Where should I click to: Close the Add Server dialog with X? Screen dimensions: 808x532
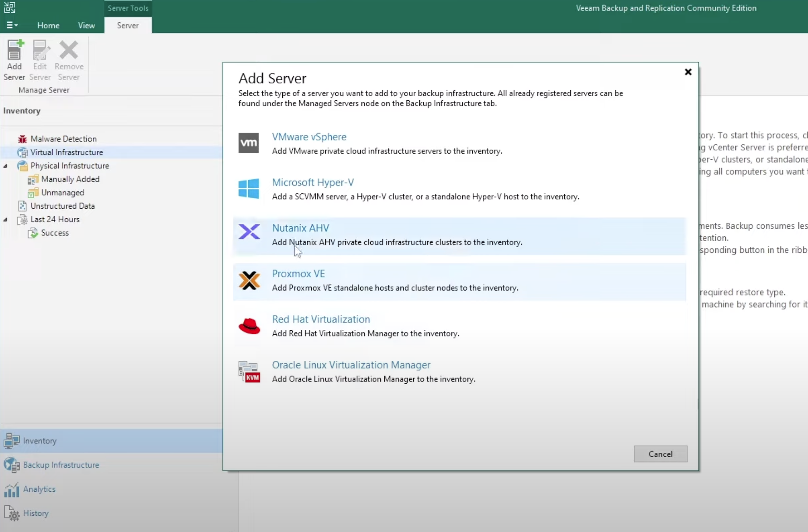[x=688, y=72]
